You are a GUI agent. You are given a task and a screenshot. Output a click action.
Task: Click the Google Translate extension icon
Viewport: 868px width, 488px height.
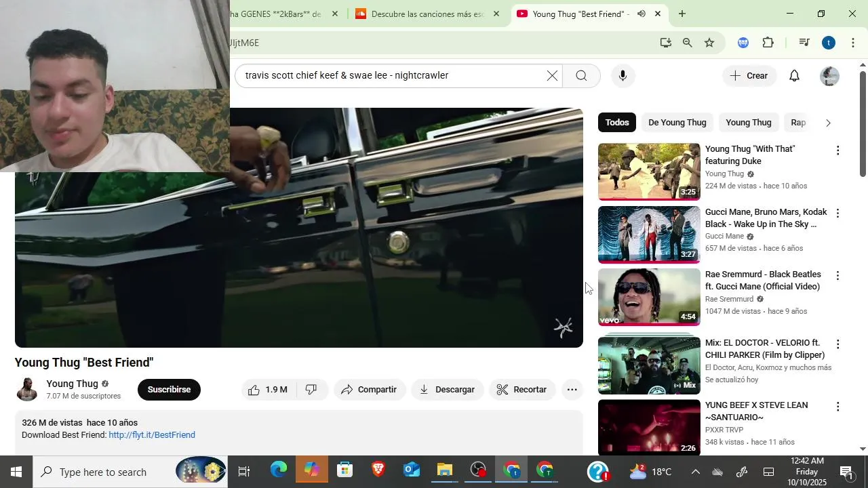coord(743,43)
